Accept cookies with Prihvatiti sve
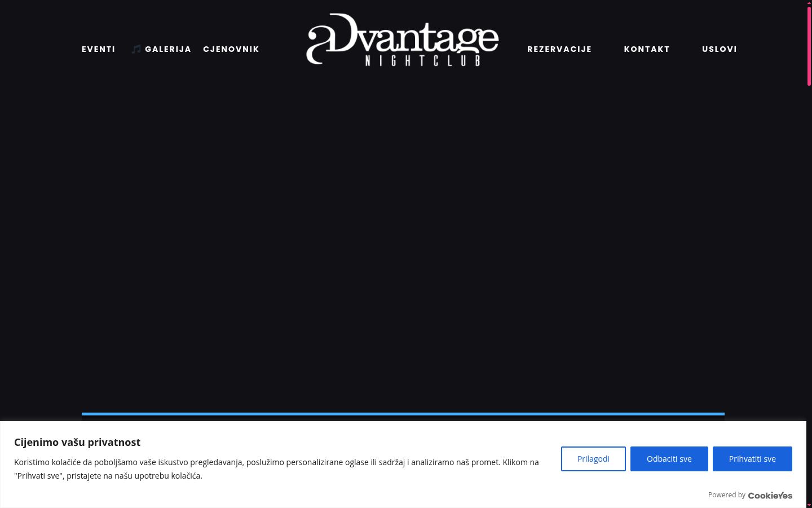The width and height of the screenshot is (812, 508). click(x=752, y=459)
